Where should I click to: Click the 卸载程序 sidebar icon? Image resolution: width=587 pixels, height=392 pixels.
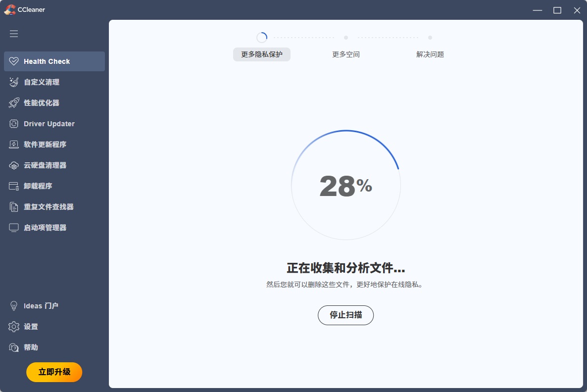click(14, 186)
